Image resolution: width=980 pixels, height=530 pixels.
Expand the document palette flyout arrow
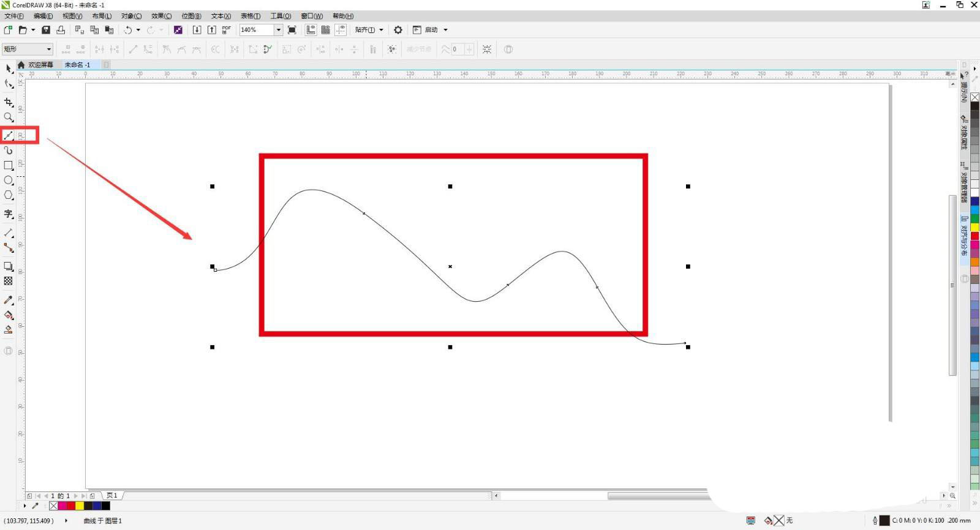tap(24, 506)
